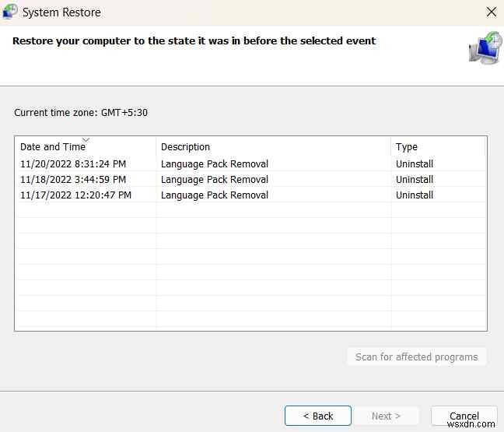Click Uninstall type in the third row
This screenshot has height=432, width=504.
pos(415,195)
